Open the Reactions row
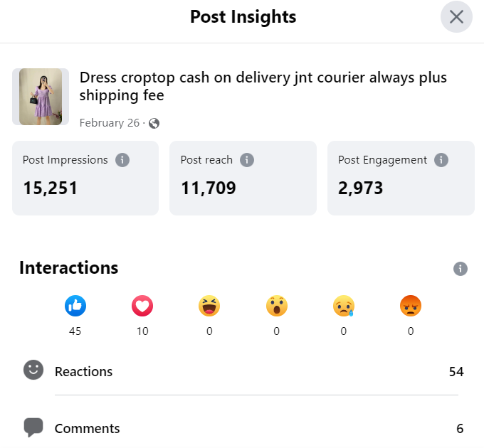This screenshot has width=484, height=448. [x=256, y=371]
